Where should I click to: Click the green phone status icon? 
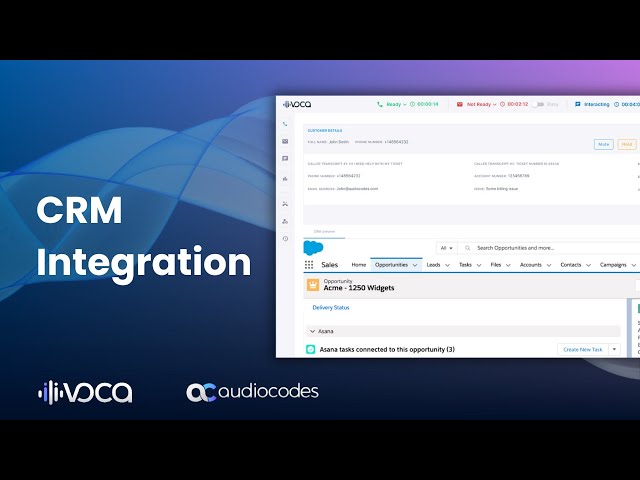click(x=380, y=104)
